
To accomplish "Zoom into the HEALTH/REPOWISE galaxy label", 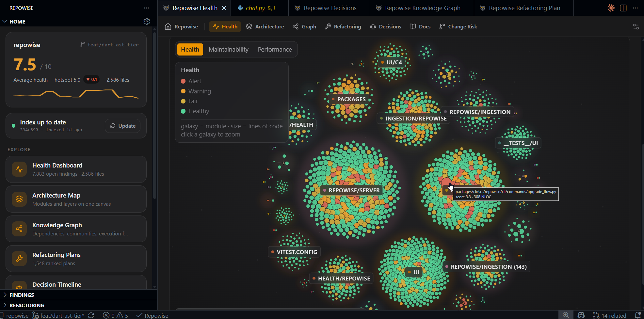I will coord(341,279).
